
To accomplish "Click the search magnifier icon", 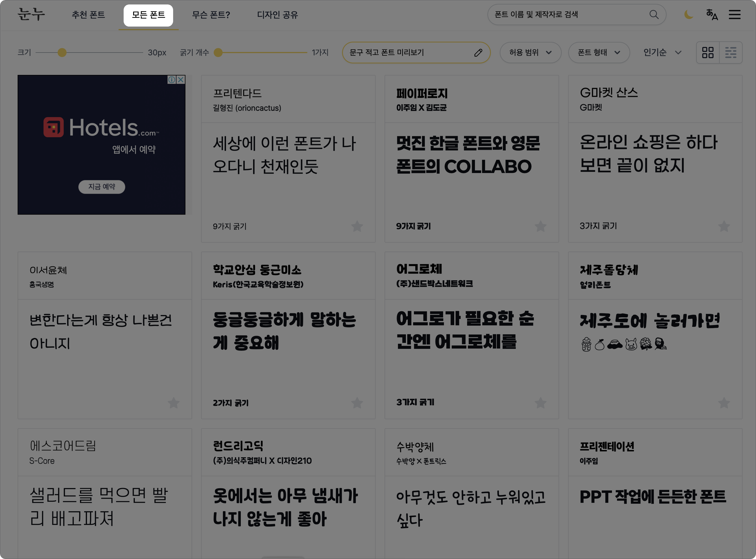I will pos(654,15).
